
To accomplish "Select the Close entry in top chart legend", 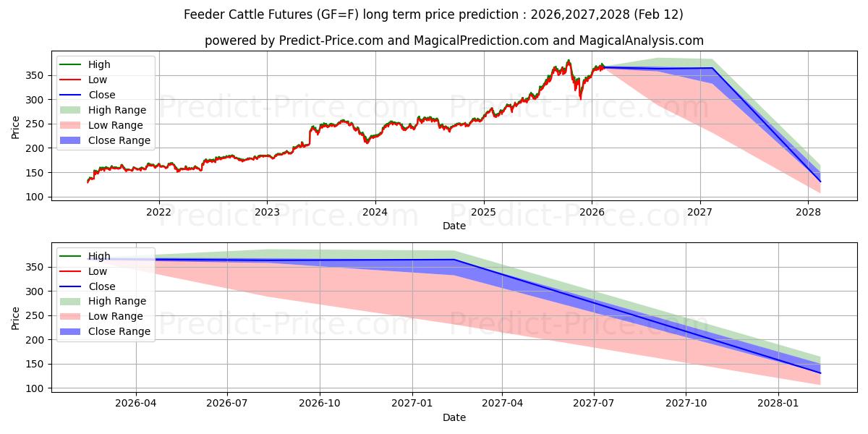I will pyautogui.click(x=101, y=95).
